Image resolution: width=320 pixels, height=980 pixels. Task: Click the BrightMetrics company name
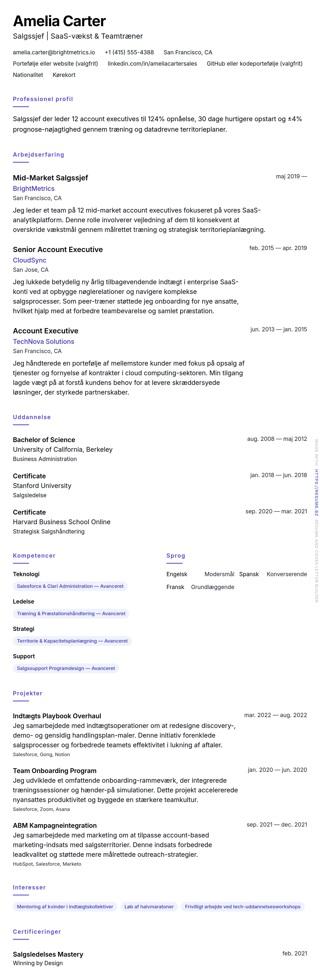(33, 189)
